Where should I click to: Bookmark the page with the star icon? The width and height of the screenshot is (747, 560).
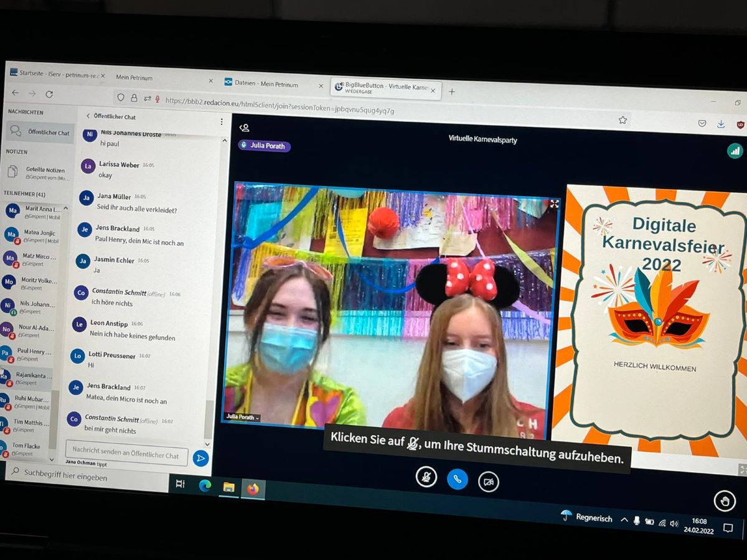pos(622,120)
